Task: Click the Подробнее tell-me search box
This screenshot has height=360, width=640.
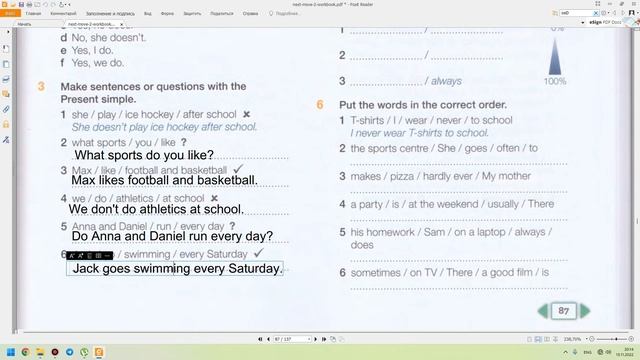Action: point(284,13)
